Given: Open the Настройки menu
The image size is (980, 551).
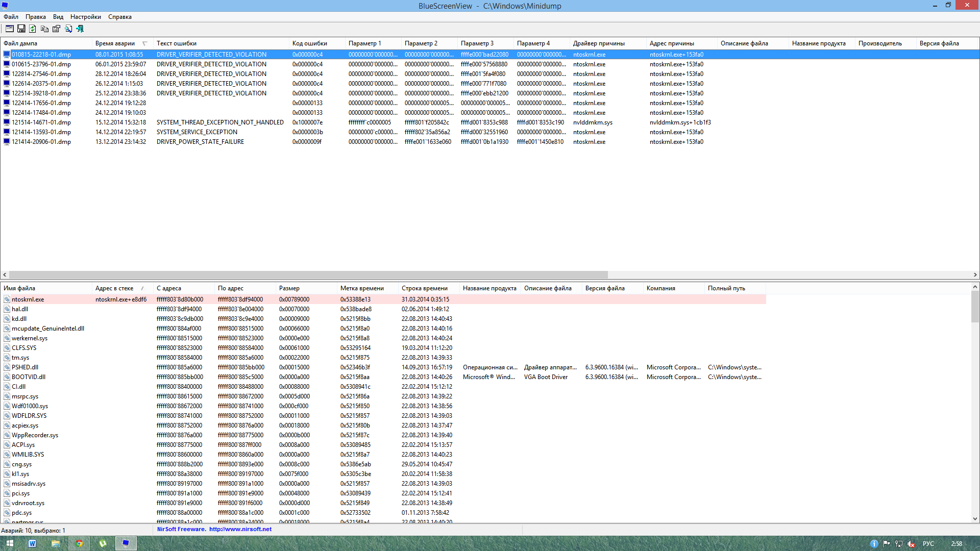Looking at the screenshot, I should [85, 17].
